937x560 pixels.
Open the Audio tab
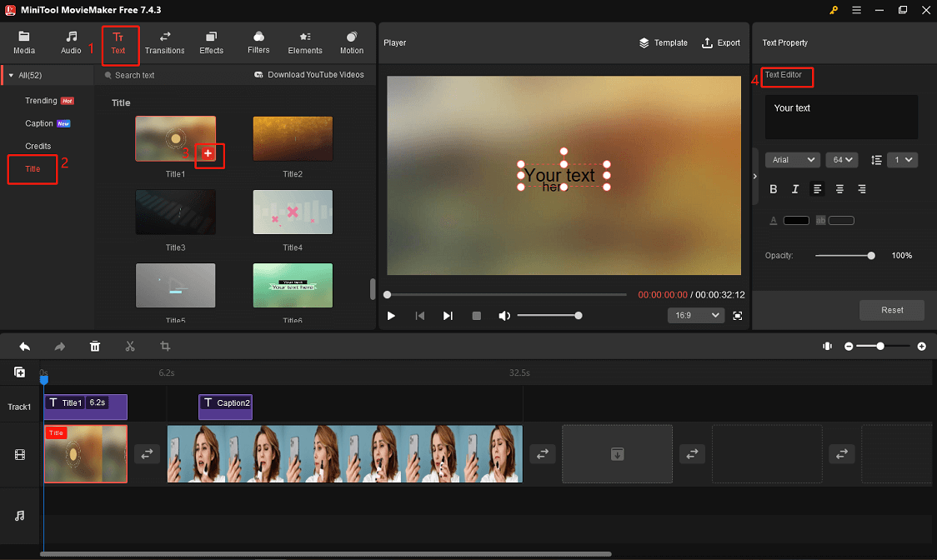[71, 43]
